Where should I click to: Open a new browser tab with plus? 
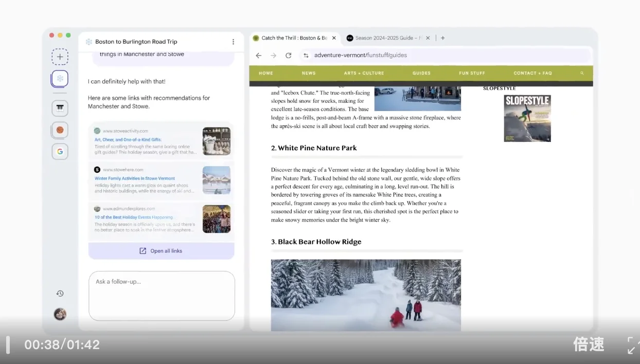click(442, 38)
